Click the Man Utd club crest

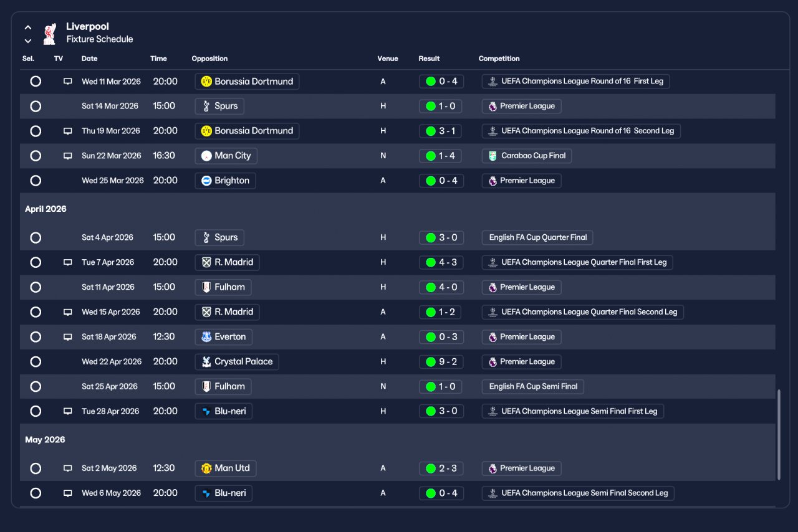pyautogui.click(x=206, y=469)
